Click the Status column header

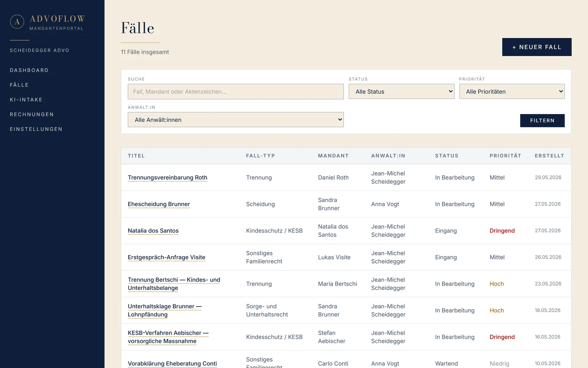point(447,156)
